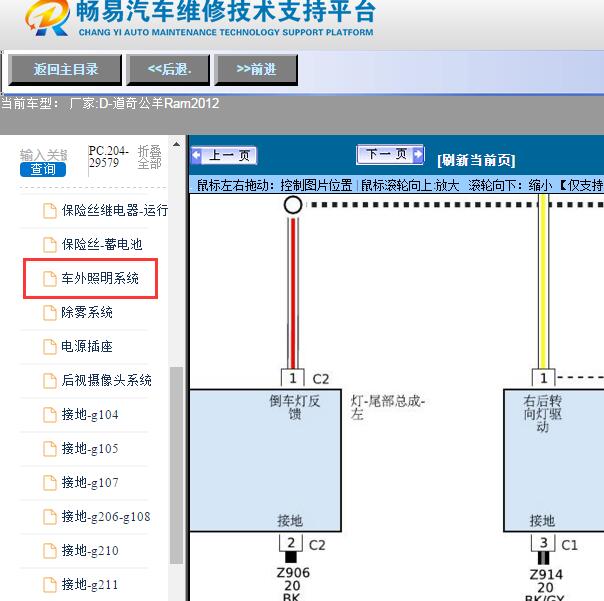Click 返回主目录 button
Image resolution: width=604 pixels, height=601 pixels.
point(65,70)
